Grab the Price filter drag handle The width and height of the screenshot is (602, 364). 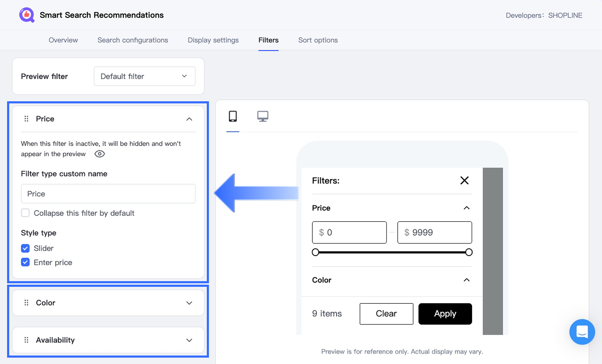coord(26,119)
